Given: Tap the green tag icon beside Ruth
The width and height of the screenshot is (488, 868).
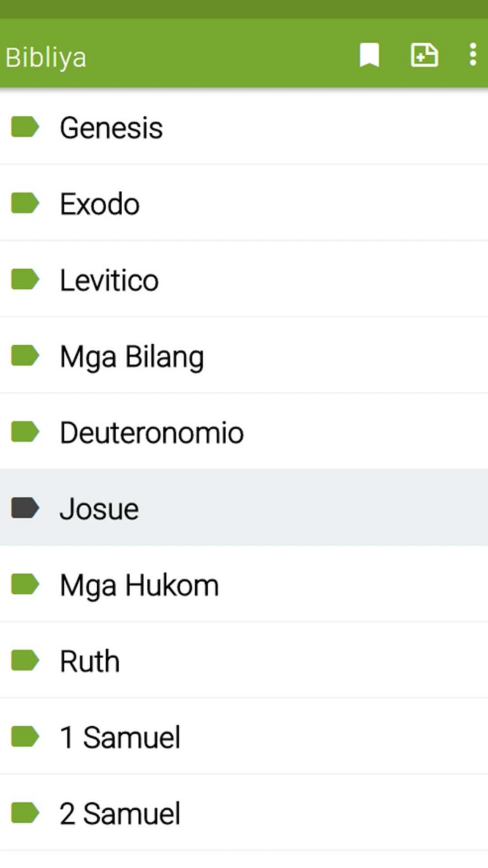Looking at the screenshot, I should click(x=24, y=661).
